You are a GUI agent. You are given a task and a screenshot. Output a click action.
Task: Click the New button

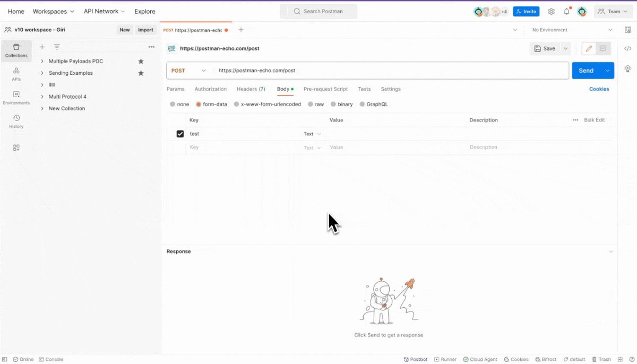tap(125, 30)
